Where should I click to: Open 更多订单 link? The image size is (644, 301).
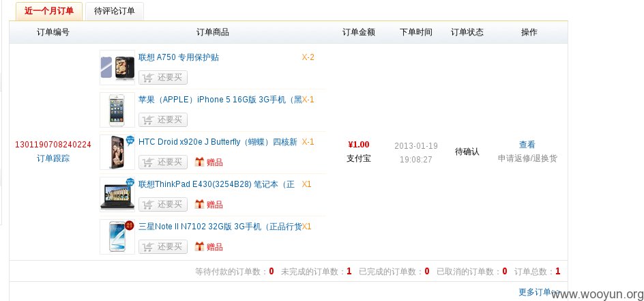point(538,292)
